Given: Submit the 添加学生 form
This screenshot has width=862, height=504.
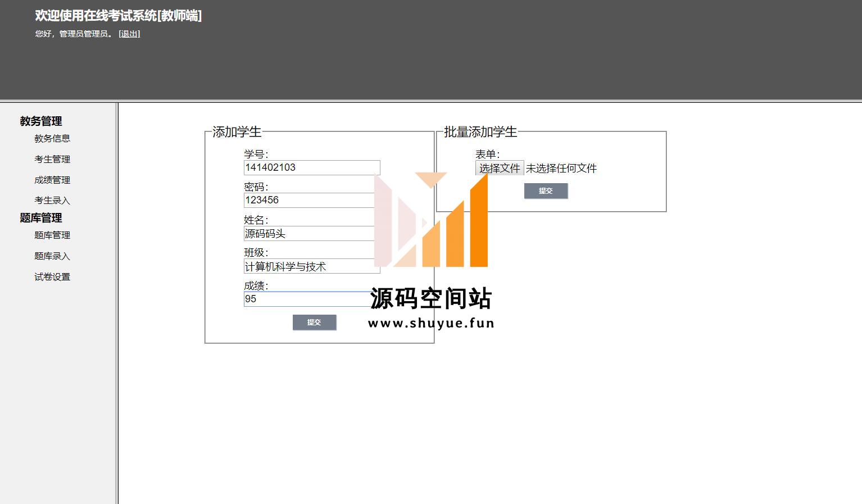Looking at the screenshot, I should pos(314,322).
